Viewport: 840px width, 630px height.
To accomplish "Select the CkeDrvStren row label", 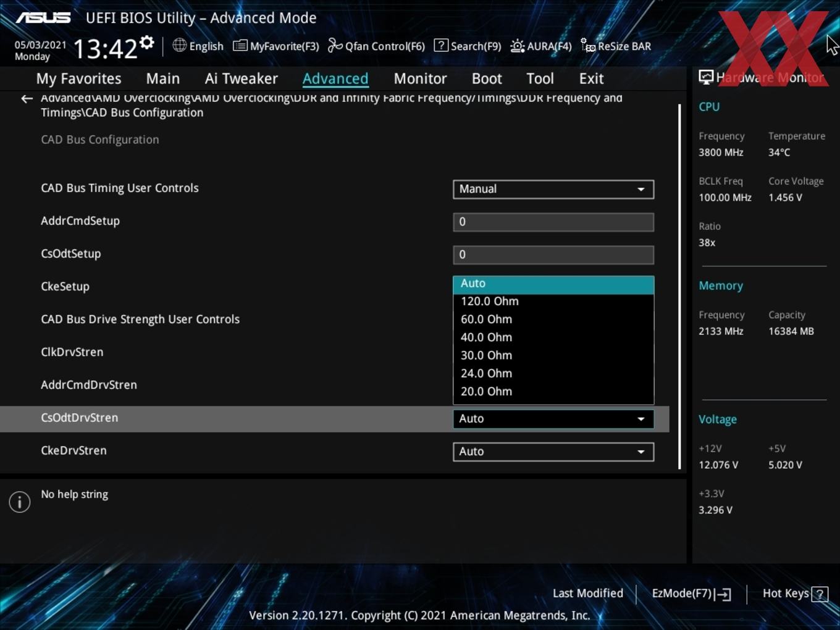I will pos(73,450).
